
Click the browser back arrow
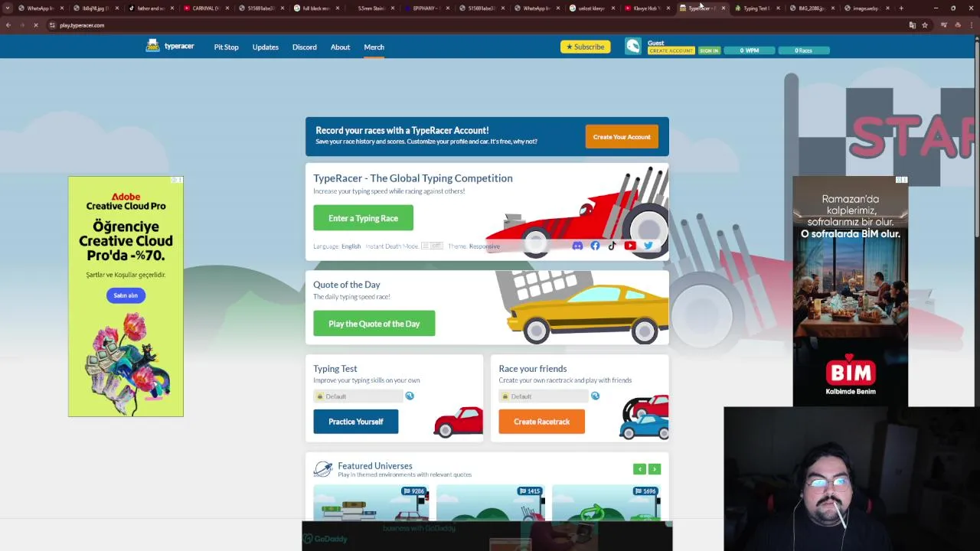tap(8, 25)
